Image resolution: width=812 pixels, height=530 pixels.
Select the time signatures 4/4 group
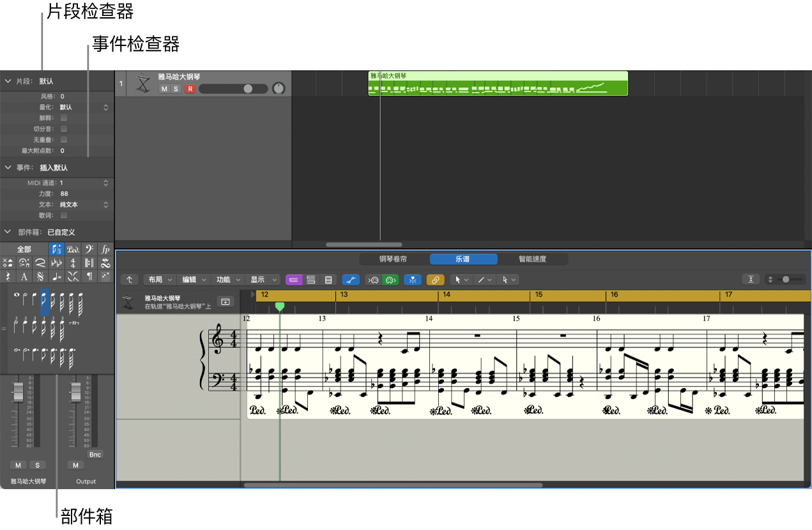pos(73,262)
